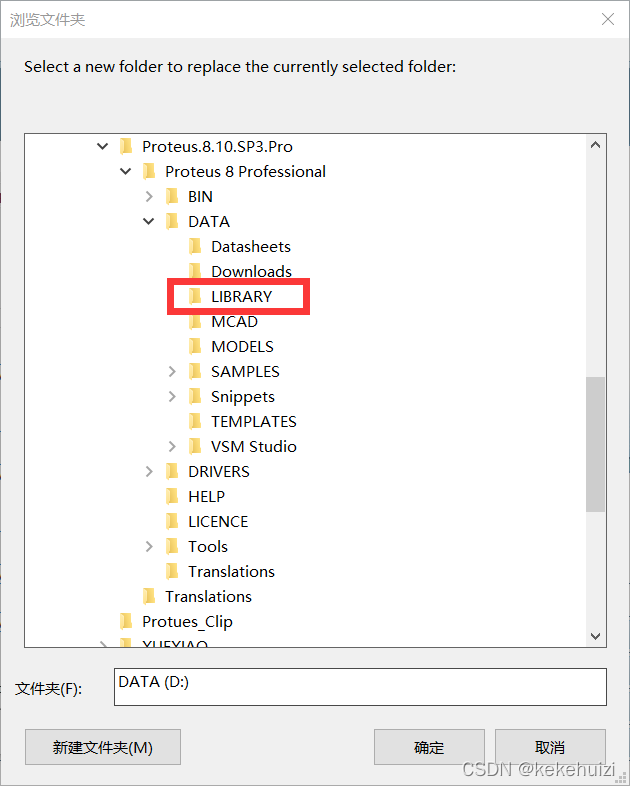630x786 pixels.
Task: Click the HELP folder icon
Action: pyautogui.click(x=172, y=496)
